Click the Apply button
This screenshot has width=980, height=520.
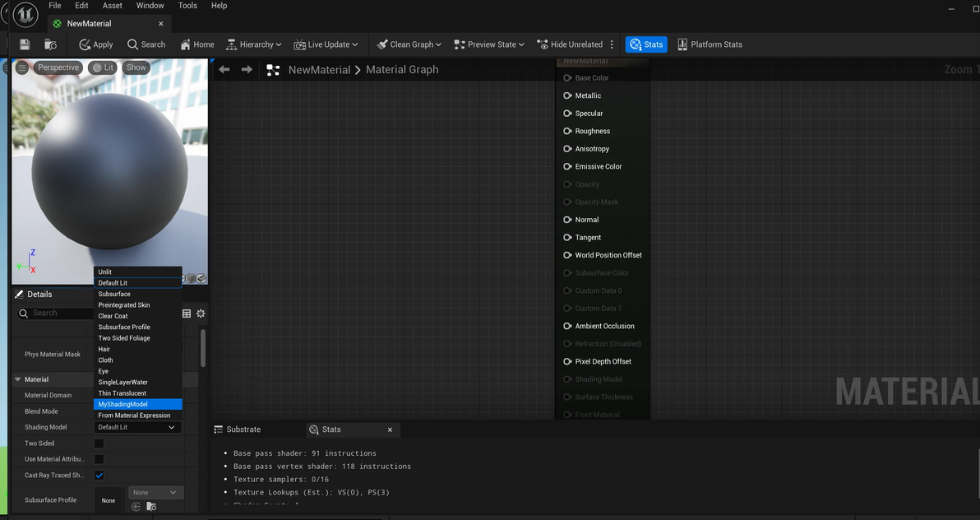coord(95,44)
